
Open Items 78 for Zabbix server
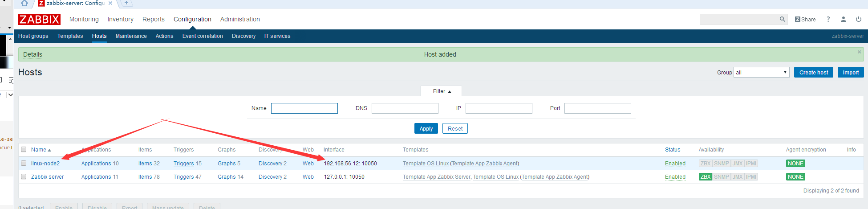tap(145, 177)
